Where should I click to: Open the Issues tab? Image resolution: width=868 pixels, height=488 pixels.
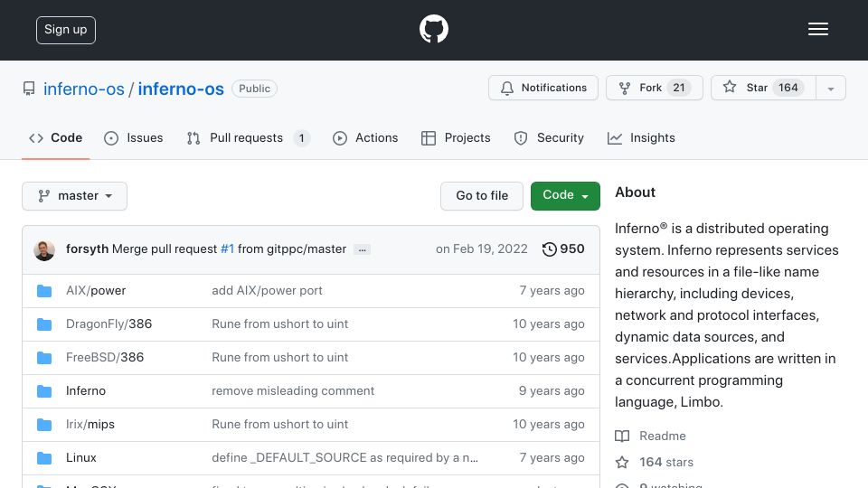pos(134,137)
